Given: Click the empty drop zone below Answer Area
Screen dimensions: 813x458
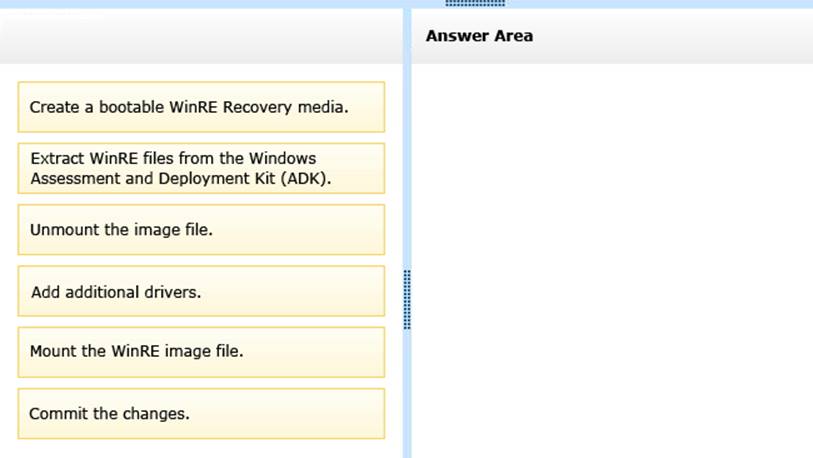Looking at the screenshot, I should 610,260.
